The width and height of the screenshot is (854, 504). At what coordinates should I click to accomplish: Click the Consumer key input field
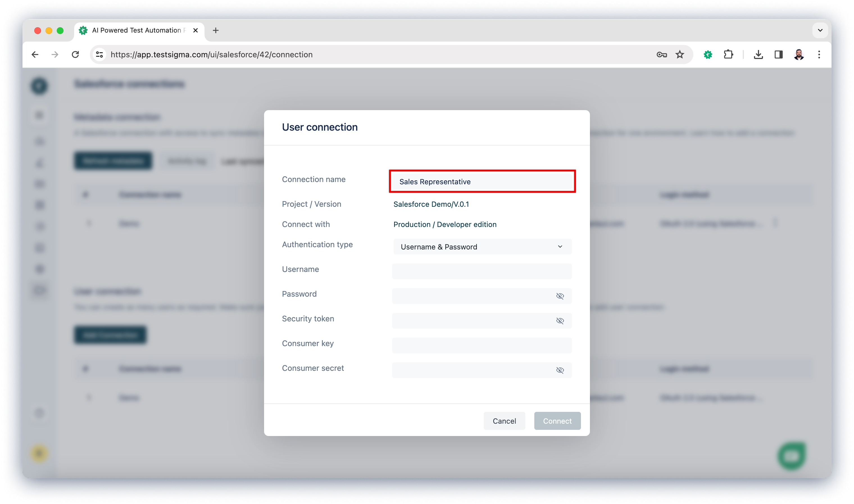tap(482, 345)
